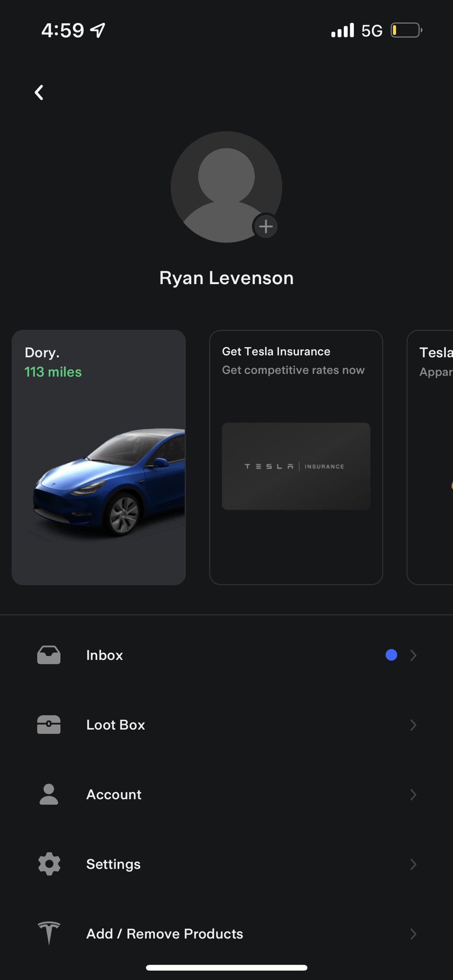Open the Loot Box menu item
The image size is (453, 980).
[226, 725]
